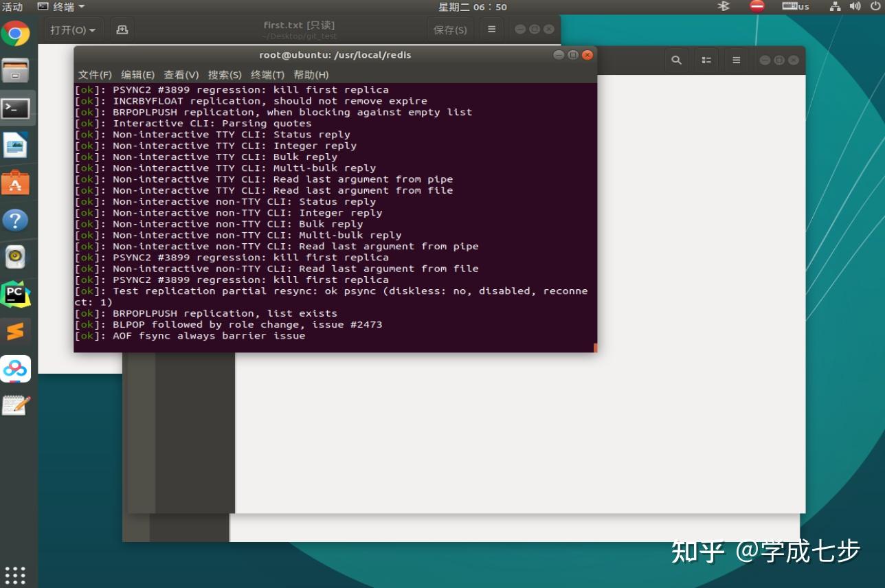Show Applications grid in the dock

click(15, 575)
